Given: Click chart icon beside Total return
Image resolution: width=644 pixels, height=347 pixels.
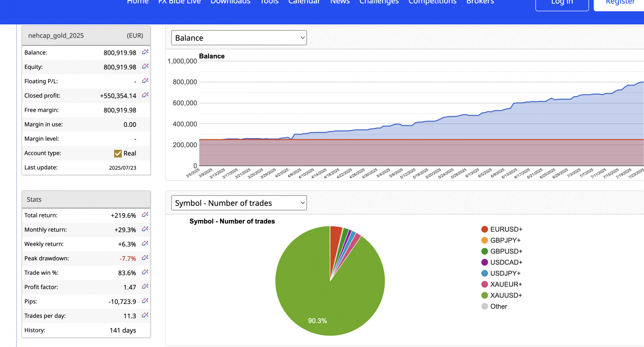Looking at the screenshot, I should [145, 215].
